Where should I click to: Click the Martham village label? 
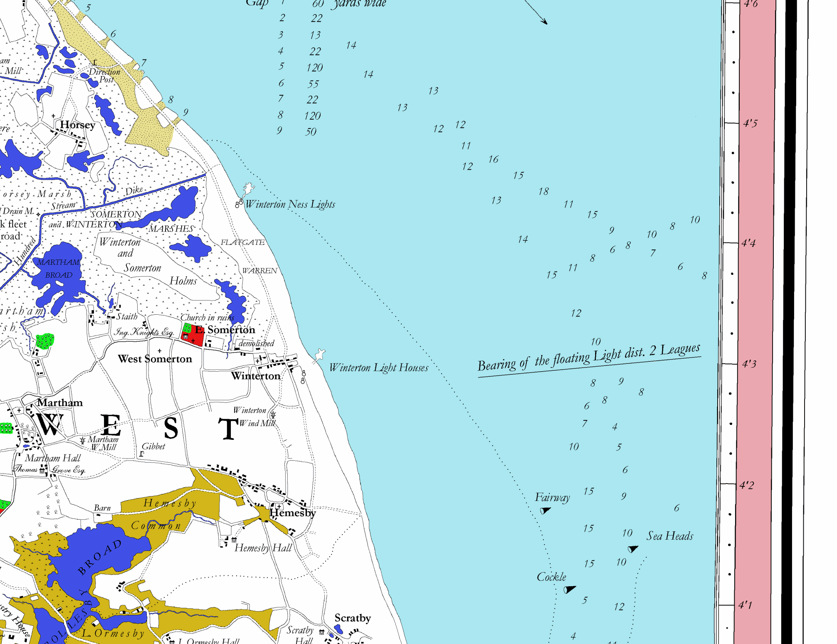[x=60, y=402]
